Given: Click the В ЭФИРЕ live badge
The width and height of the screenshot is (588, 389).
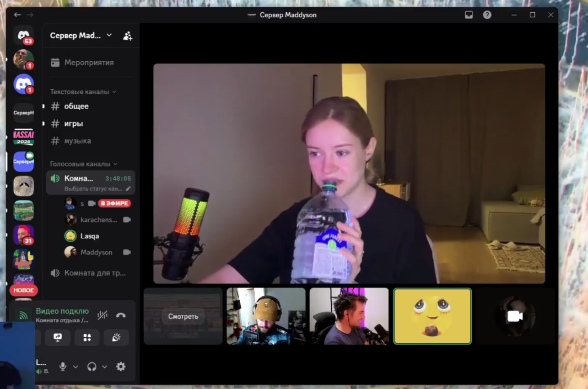Looking at the screenshot, I should tap(114, 203).
